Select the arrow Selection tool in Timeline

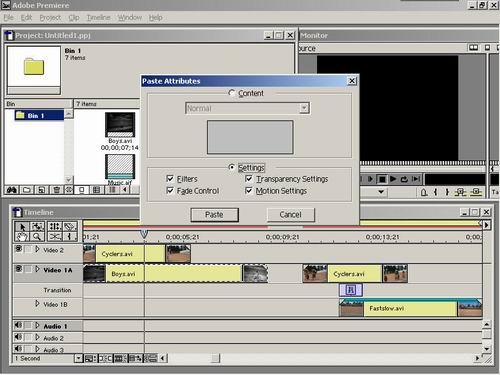click(x=22, y=227)
